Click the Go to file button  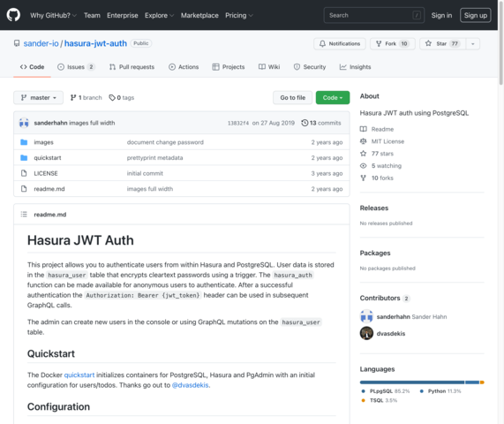tap(292, 97)
